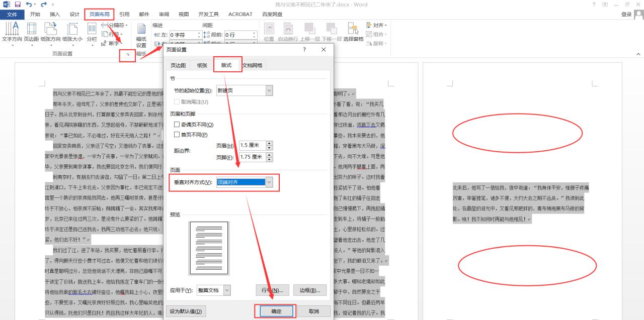Expand the 垂直对齐方式 dropdown
Screen dimensions: 644x320
(x=269, y=182)
